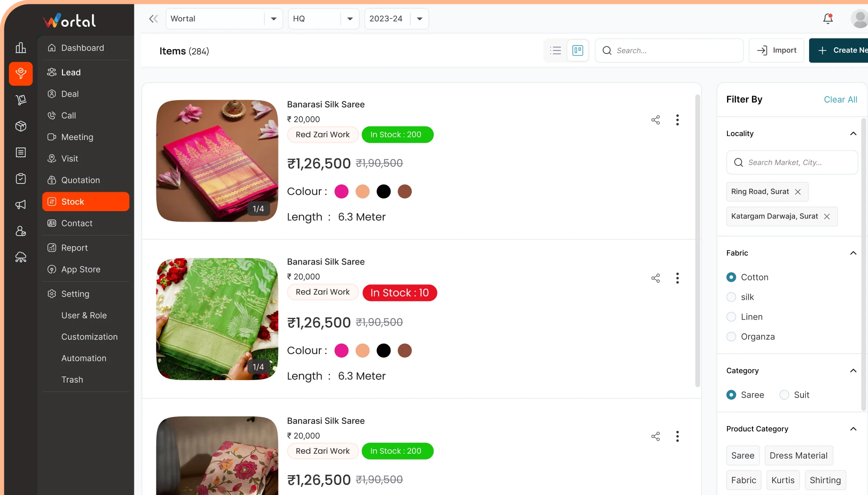This screenshot has width=868, height=495.
Task: Go to Report menu item
Action: click(x=74, y=248)
